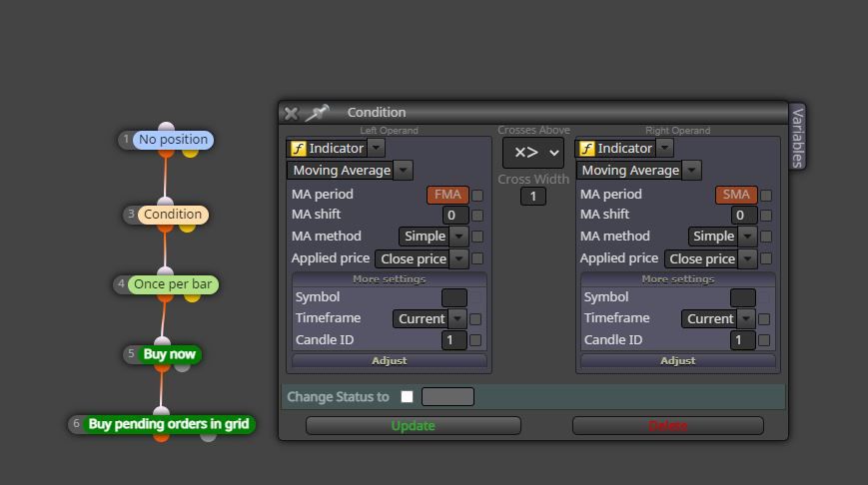Click the left MA shift value field
This screenshot has height=485, width=868.
click(455, 216)
